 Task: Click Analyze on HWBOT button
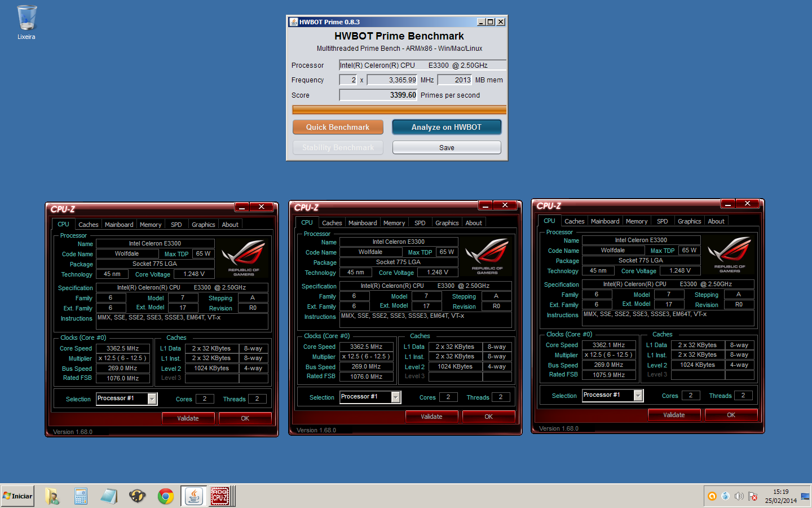click(447, 127)
